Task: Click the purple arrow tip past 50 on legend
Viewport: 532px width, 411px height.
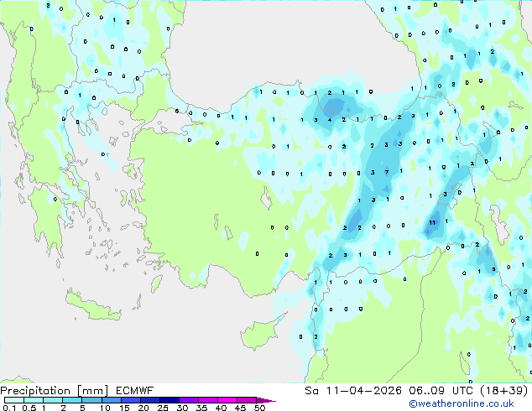Action: 266,400
